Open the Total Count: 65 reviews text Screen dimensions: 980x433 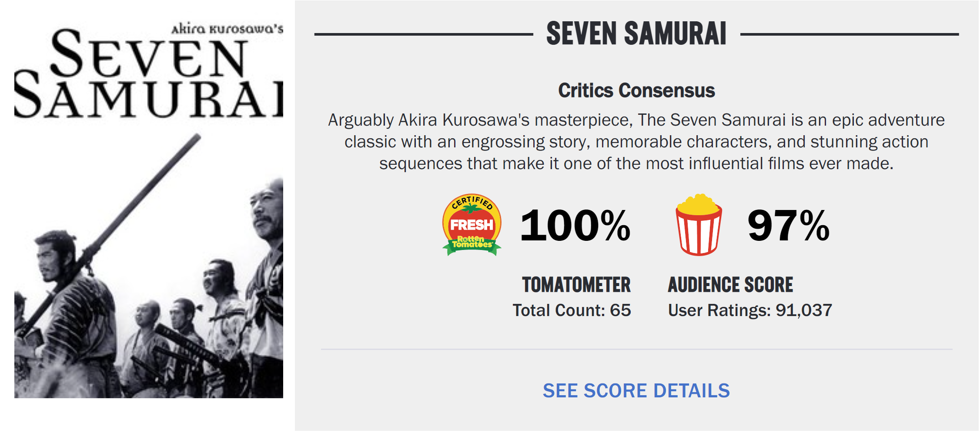[572, 310]
